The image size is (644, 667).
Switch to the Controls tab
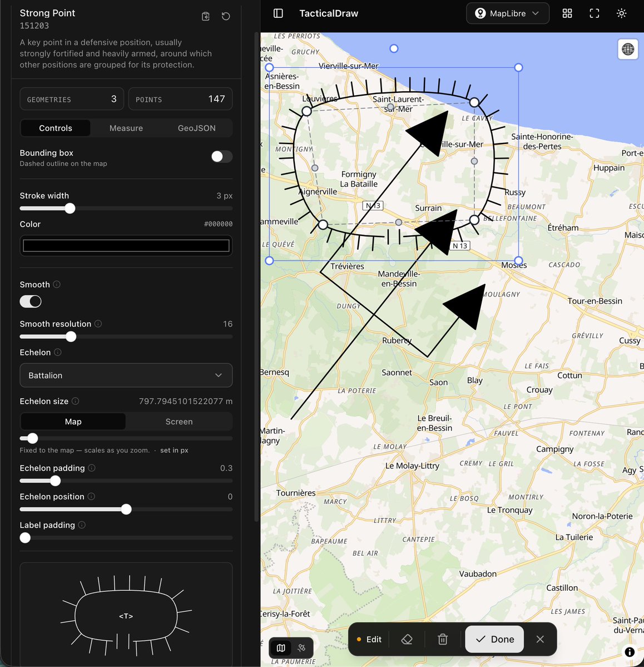[56, 128]
